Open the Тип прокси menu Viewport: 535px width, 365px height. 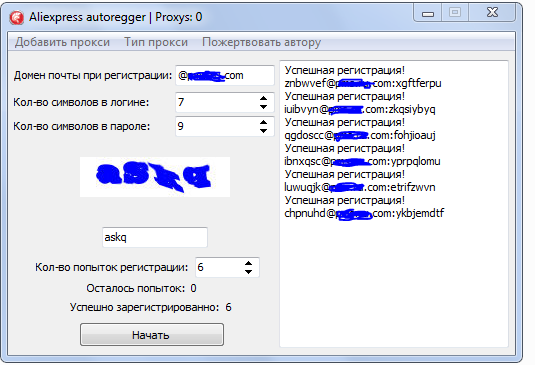156,42
